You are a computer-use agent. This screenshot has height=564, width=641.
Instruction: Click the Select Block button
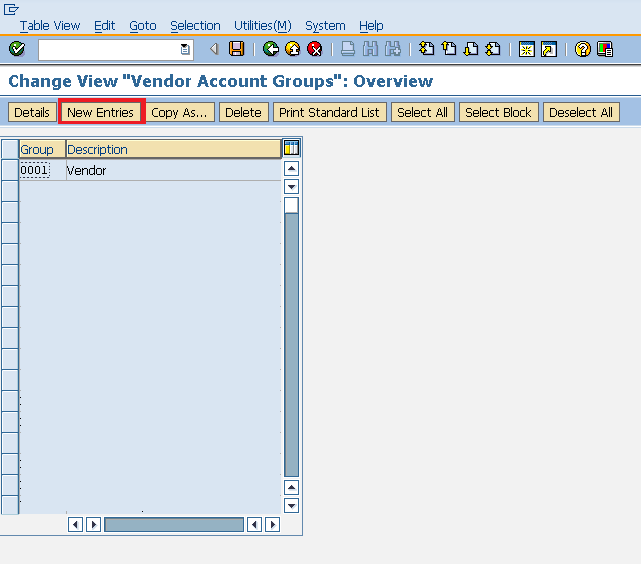click(499, 112)
